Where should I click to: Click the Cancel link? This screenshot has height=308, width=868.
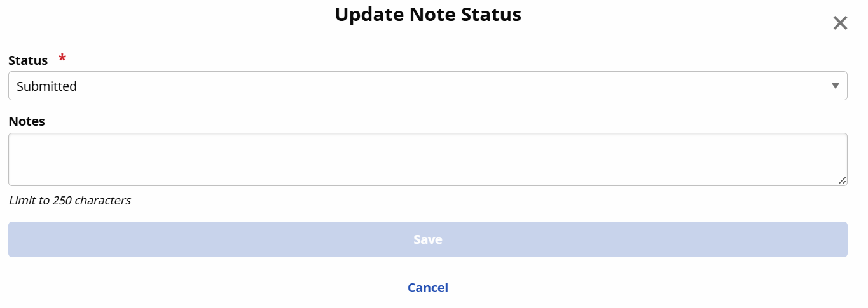(x=427, y=288)
